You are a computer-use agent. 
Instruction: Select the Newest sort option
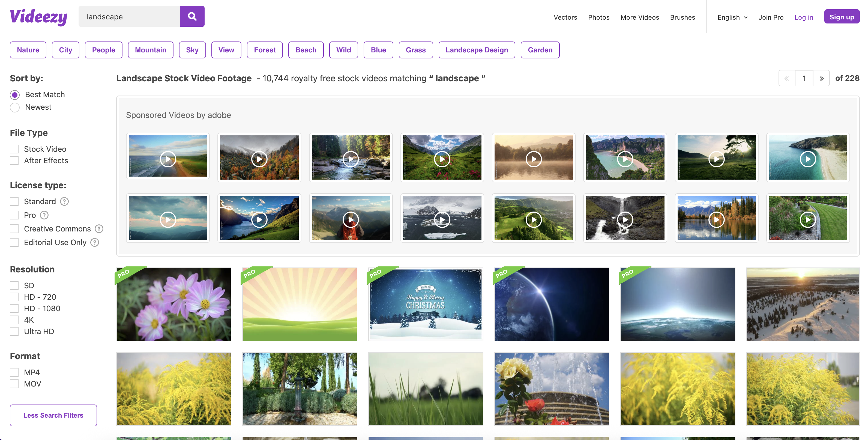[15, 107]
